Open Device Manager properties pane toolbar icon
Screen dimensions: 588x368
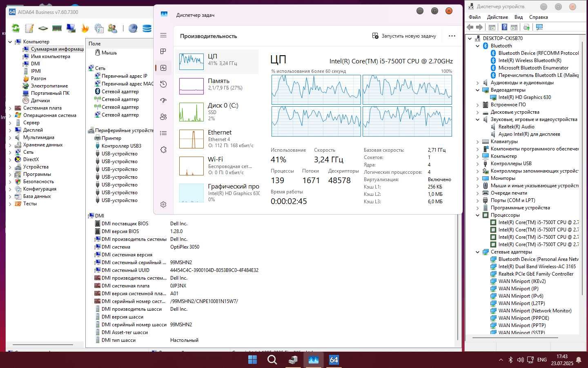514,27
